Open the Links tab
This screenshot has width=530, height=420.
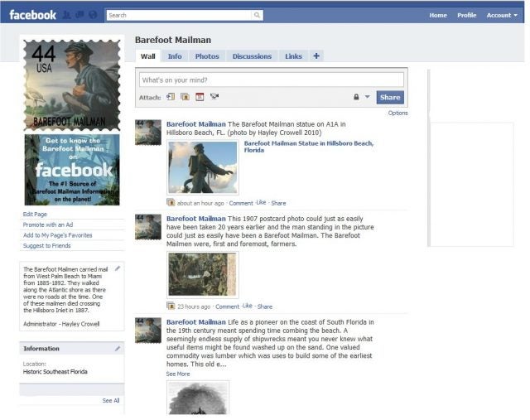tap(293, 56)
